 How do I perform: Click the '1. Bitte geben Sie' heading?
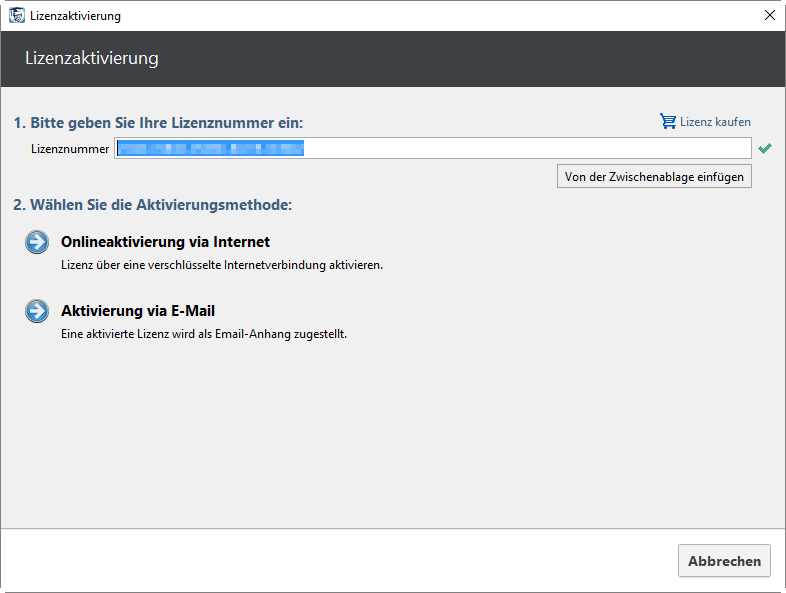click(158, 123)
